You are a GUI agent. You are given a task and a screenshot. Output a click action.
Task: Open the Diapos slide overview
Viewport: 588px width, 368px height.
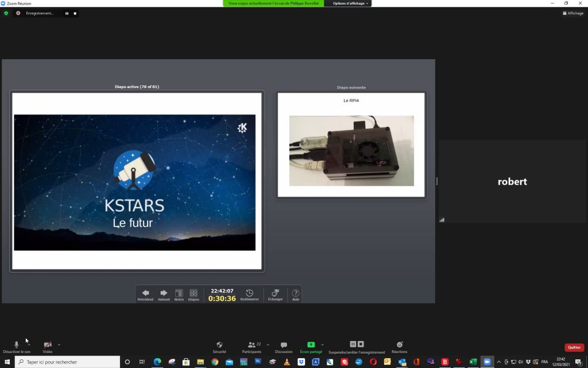[194, 295]
